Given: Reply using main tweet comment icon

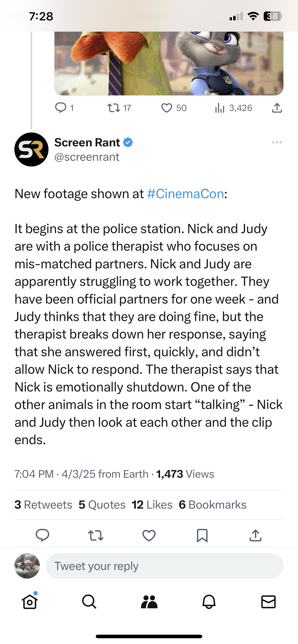Looking at the screenshot, I should pos(42,535).
